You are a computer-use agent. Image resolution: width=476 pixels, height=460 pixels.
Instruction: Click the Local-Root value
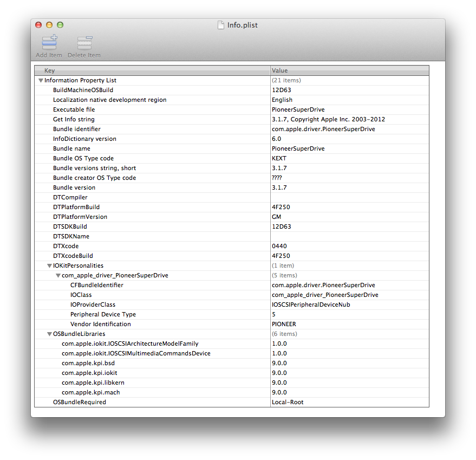[x=288, y=402]
